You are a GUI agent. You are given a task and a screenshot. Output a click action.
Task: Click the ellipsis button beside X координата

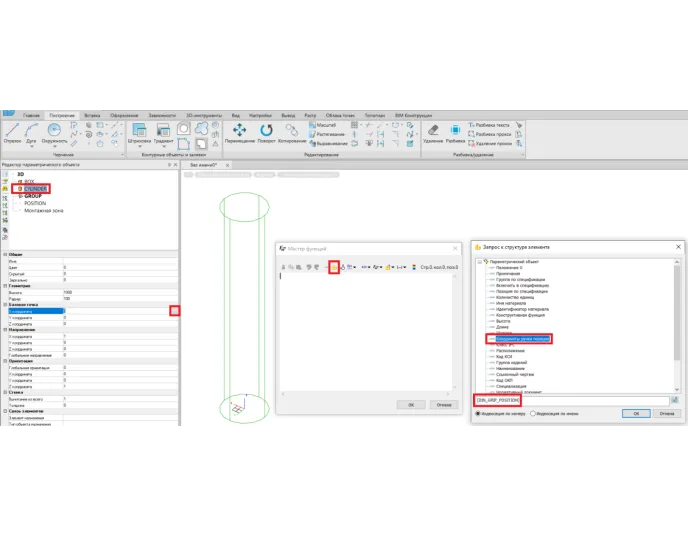(x=175, y=311)
